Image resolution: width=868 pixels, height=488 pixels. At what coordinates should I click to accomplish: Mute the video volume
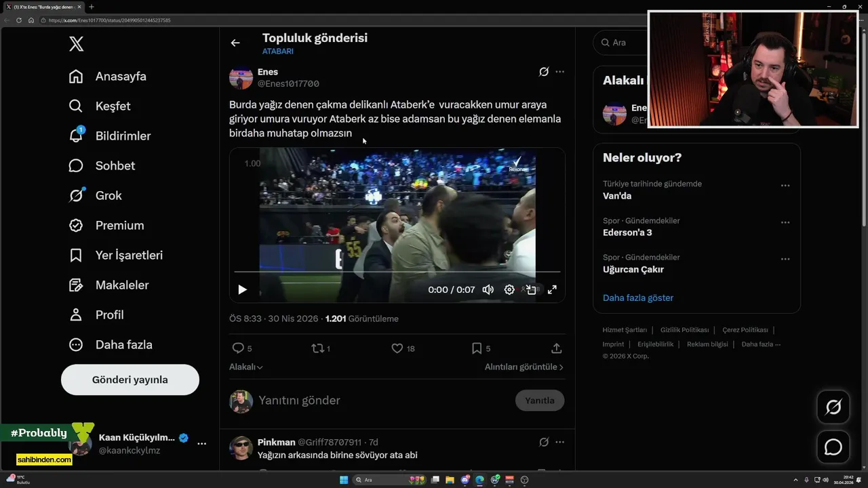click(488, 290)
